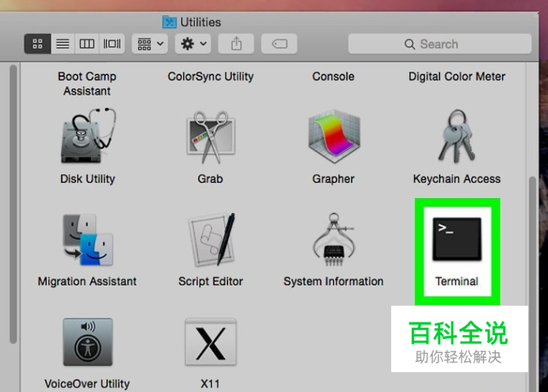This screenshot has width=548, height=392.
Task: Click the Share toolbar button
Action: 236,44
